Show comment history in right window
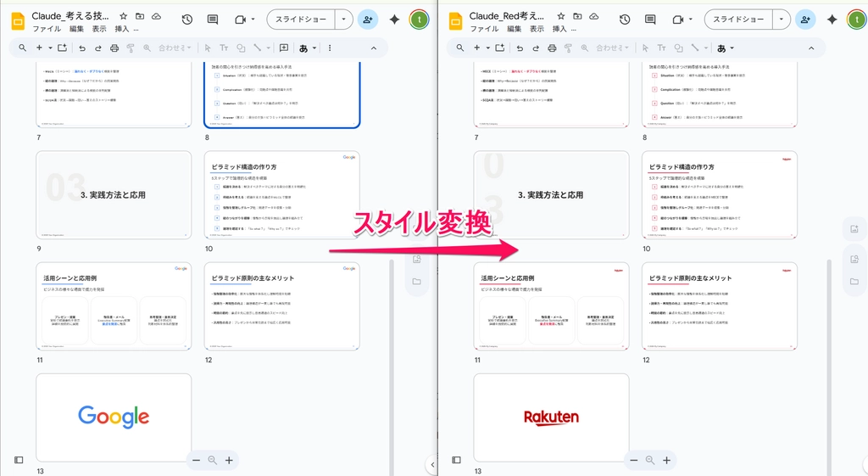The height and width of the screenshot is (476, 868). click(x=650, y=20)
